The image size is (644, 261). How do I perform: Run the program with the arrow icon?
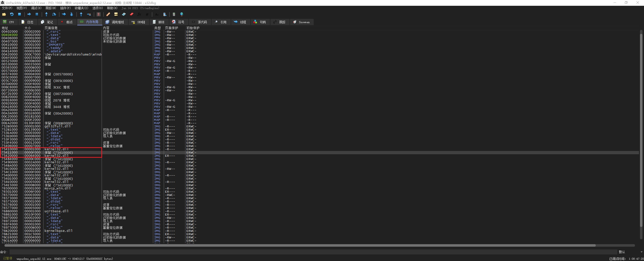coord(29,14)
